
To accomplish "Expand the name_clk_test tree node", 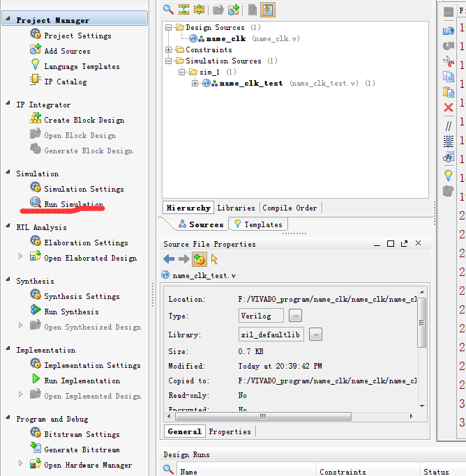I will pyautogui.click(x=195, y=83).
